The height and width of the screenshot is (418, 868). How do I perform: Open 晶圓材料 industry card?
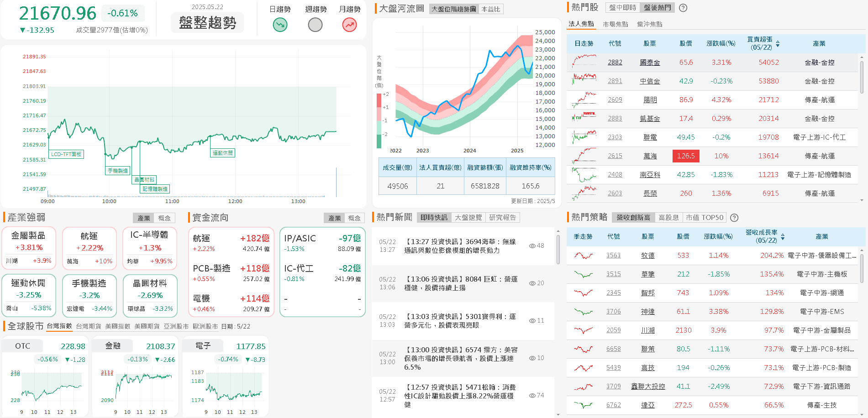click(x=150, y=295)
